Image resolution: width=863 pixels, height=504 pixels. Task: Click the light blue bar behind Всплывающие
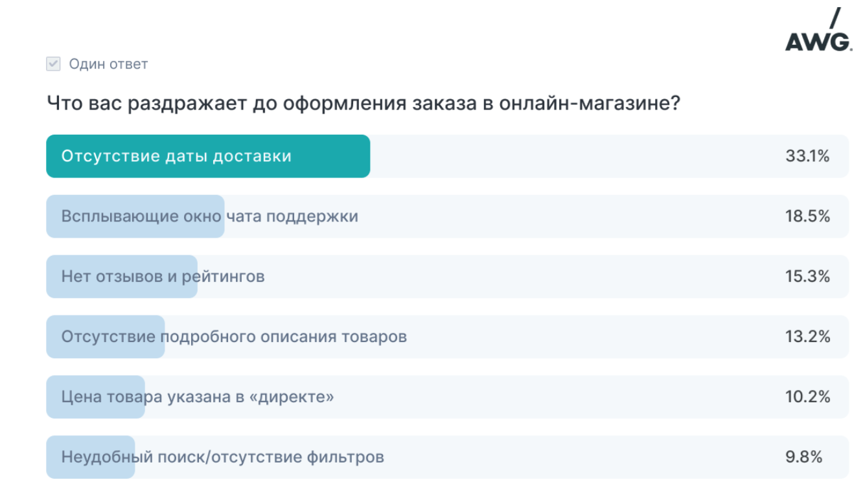click(135, 216)
